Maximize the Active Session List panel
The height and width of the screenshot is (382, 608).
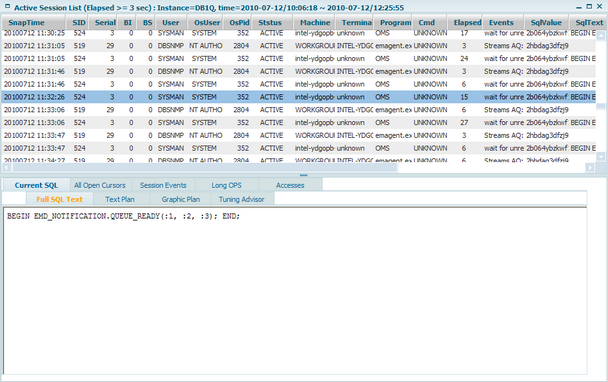(589, 7)
